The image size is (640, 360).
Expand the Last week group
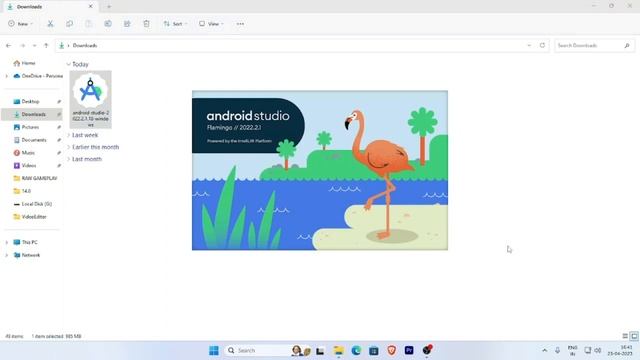(x=69, y=135)
